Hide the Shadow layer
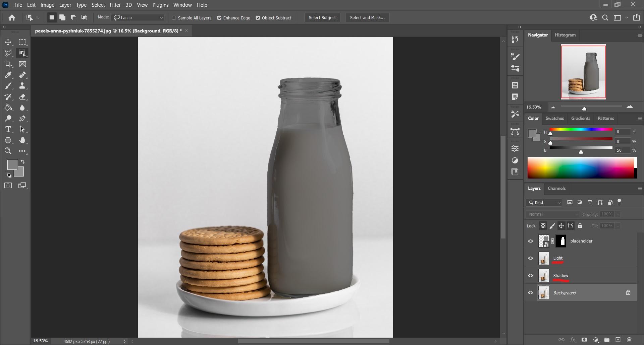The height and width of the screenshot is (345, 644). 531,276
